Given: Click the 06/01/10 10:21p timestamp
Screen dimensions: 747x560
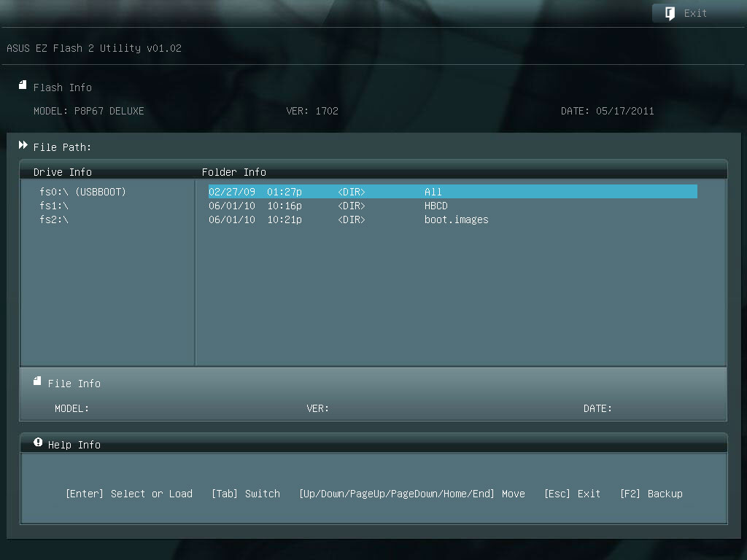Looking at the screenshot, I should (255, 219).
